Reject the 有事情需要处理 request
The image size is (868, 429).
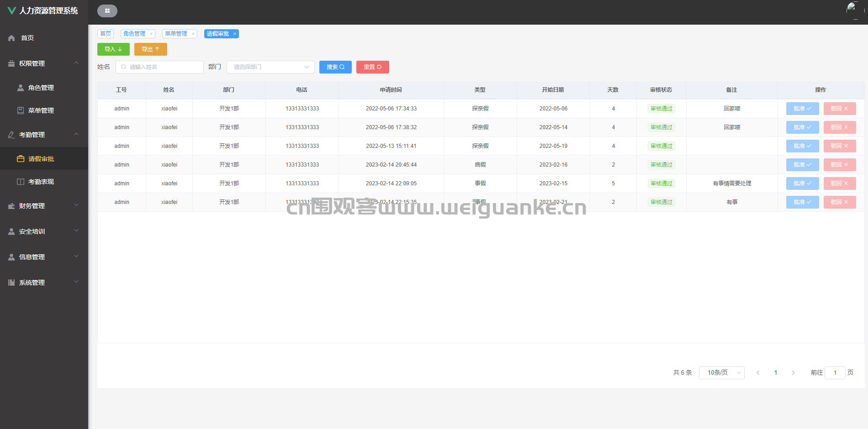(x=840, y=183)
